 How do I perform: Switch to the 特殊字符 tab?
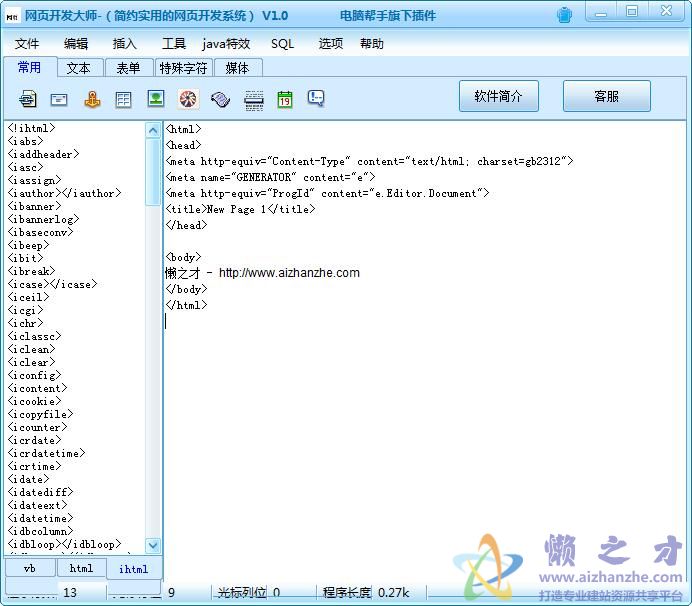point(184,68)
